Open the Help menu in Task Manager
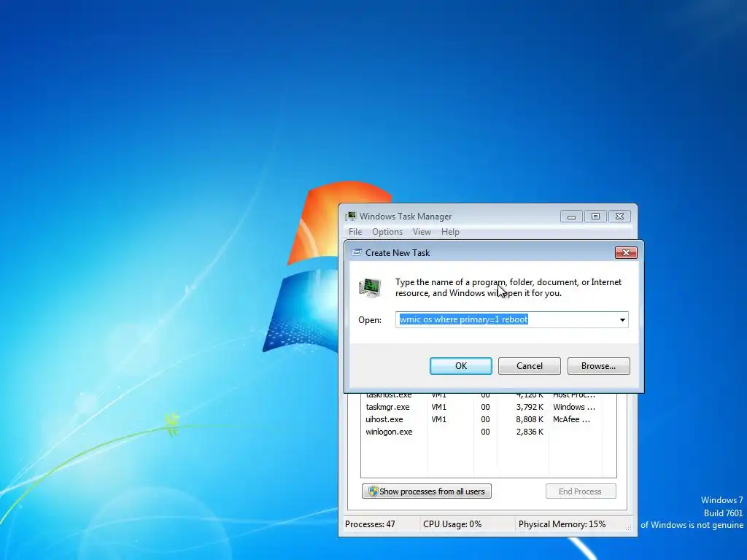 tap(450, 232)
